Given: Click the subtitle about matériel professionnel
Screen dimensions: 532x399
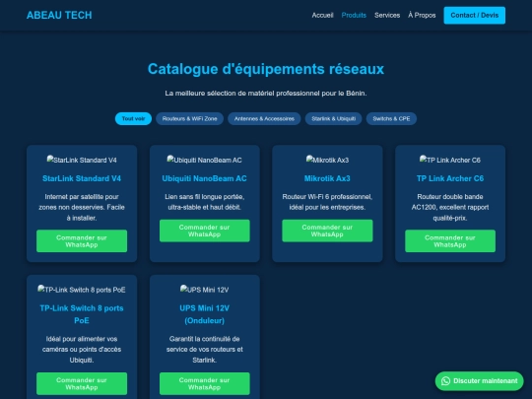Looking at the screenshot, I should pyautogui.click(x=266, y=94).
